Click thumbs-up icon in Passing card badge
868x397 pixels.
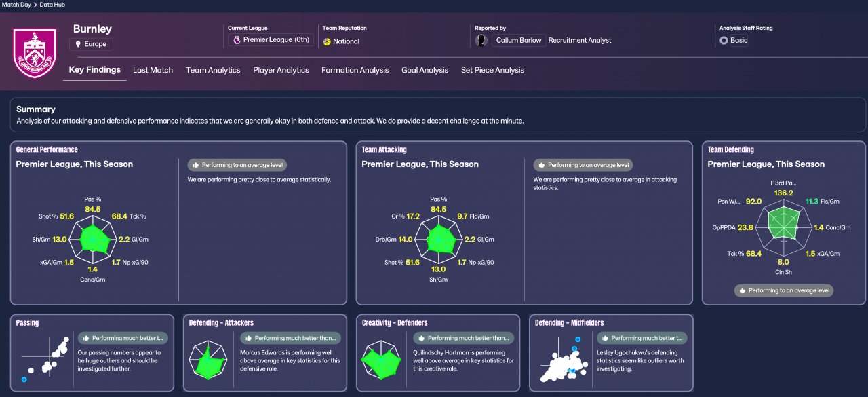pyautogui.click(x=86, y=338)
